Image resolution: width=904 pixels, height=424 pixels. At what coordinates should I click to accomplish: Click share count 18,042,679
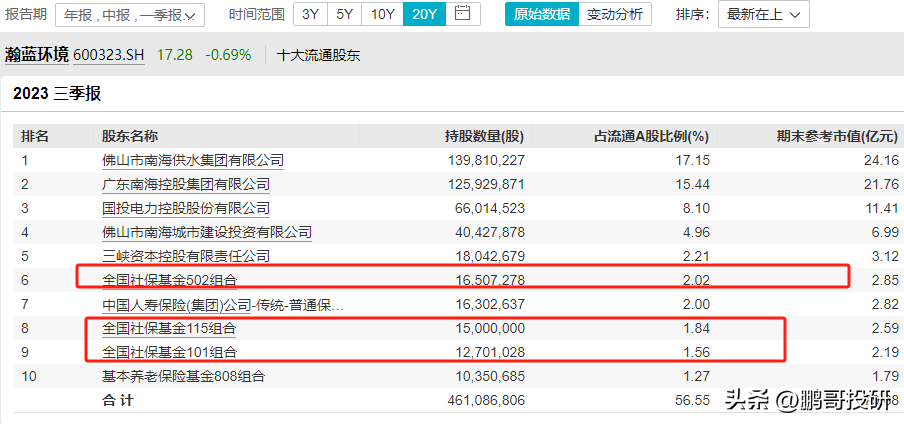pos(489,256)
